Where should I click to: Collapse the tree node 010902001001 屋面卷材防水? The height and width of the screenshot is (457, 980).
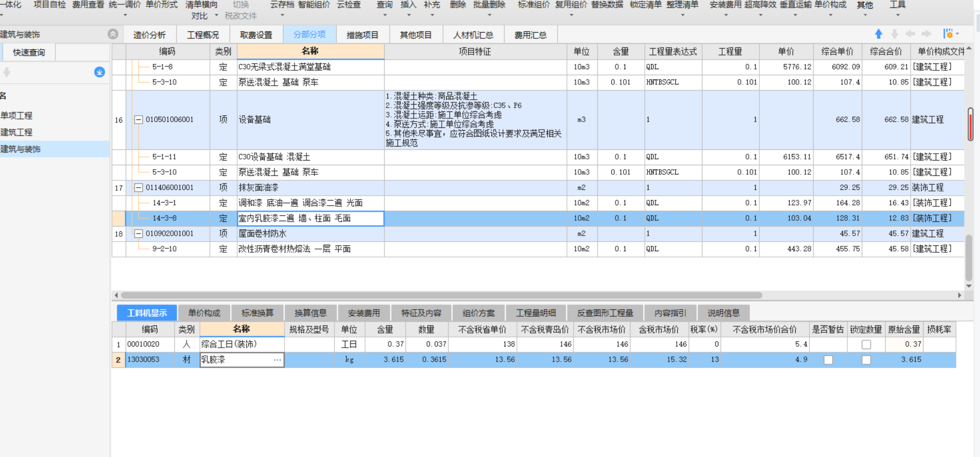click(x=138, y=234)
